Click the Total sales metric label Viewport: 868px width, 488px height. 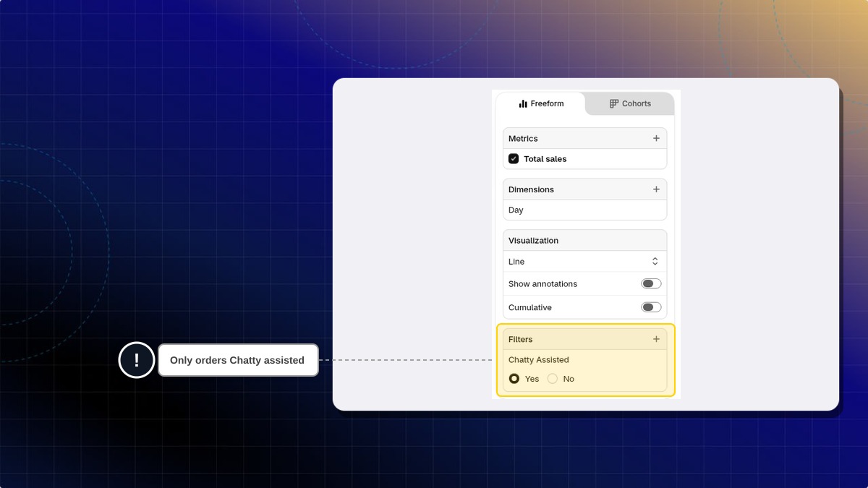(545, 159)
